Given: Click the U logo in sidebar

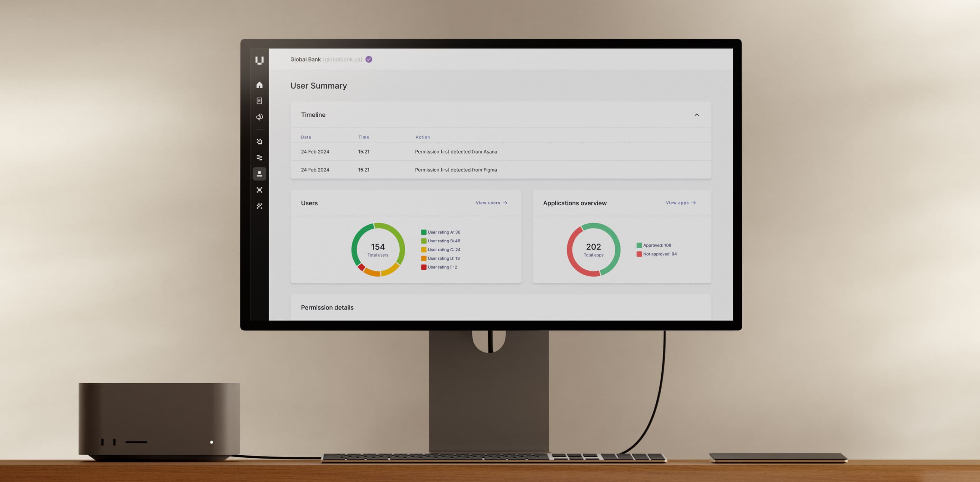Looking at the screenshot, I should [260, 60].
